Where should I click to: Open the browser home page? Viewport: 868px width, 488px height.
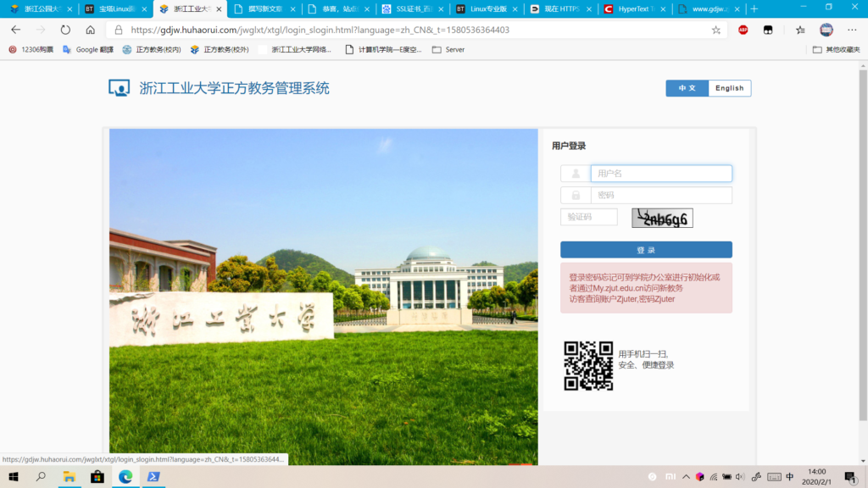[x=90, y=30]
